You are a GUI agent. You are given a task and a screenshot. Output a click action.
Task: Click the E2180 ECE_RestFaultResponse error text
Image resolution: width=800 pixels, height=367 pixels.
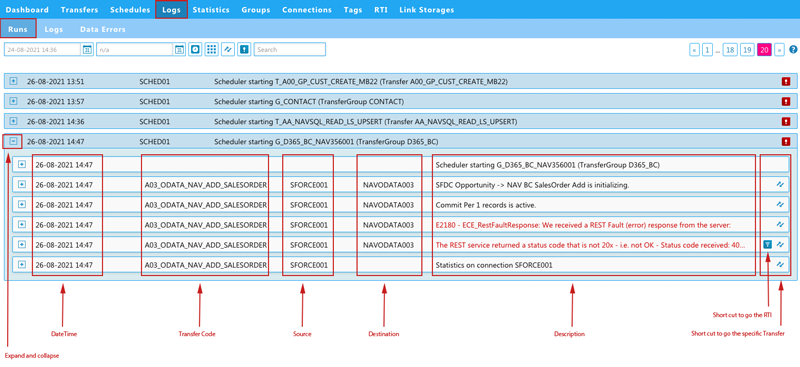(583, 225)
